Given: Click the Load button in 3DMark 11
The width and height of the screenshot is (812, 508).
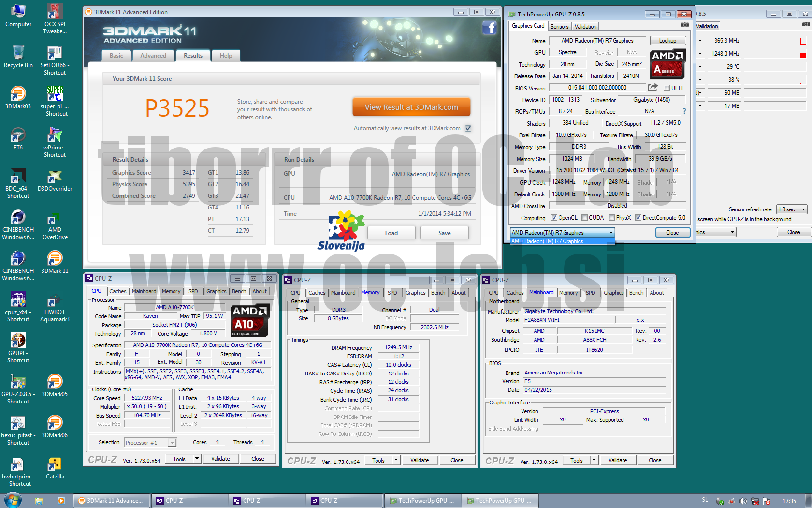Looking at the screenshot, I should (x=391, y=233).
